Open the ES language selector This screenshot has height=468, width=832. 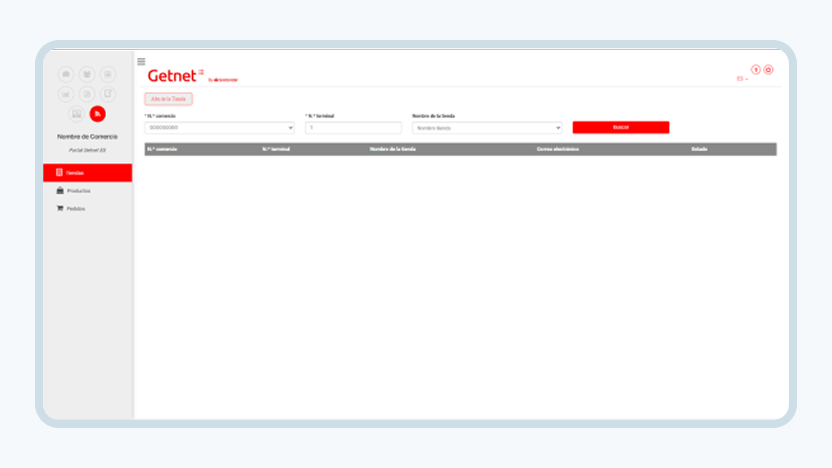pos(742,79)
